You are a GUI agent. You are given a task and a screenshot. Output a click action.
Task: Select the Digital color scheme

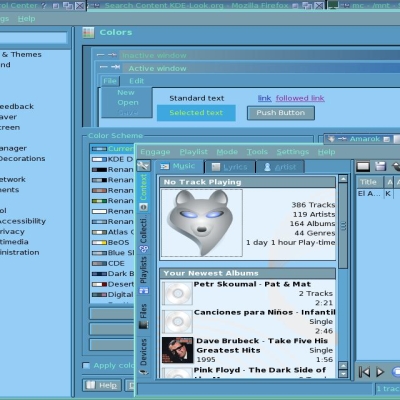point(113,295)
